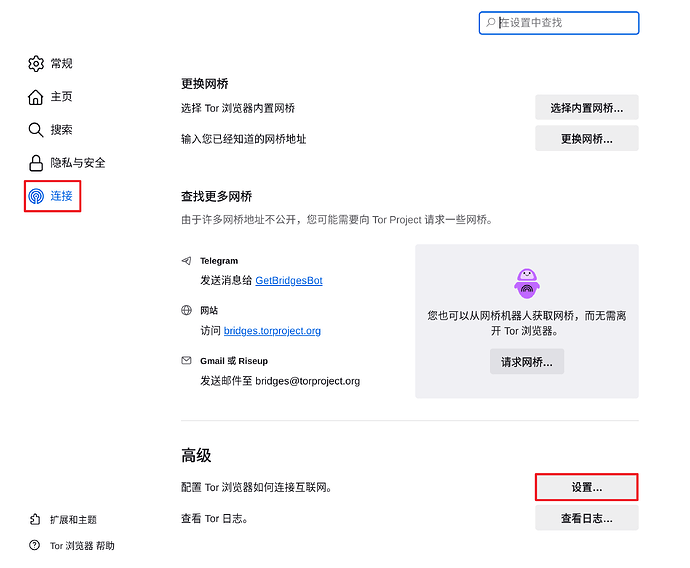Viewport: 690px width, 568px height.
Task: Click the 主页 home icon
Action: point(36,97)
